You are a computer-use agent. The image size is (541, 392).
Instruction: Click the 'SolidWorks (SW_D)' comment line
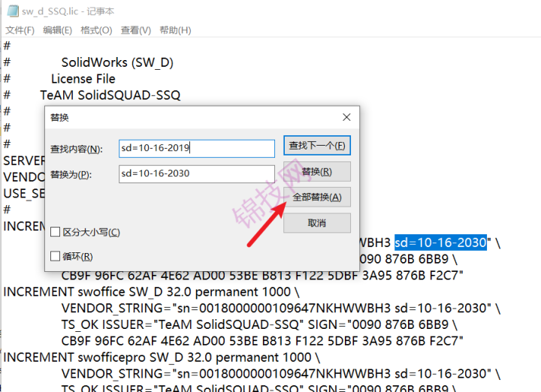click(x=117, y=62)
